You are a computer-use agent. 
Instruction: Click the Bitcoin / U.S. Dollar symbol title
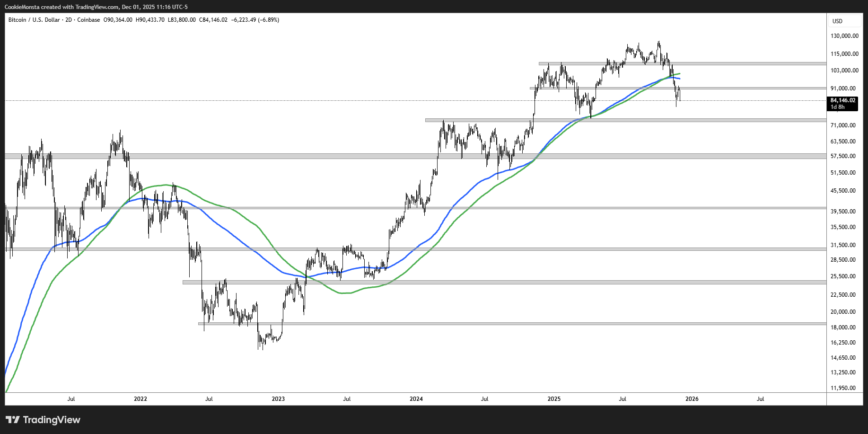(34, 20)
